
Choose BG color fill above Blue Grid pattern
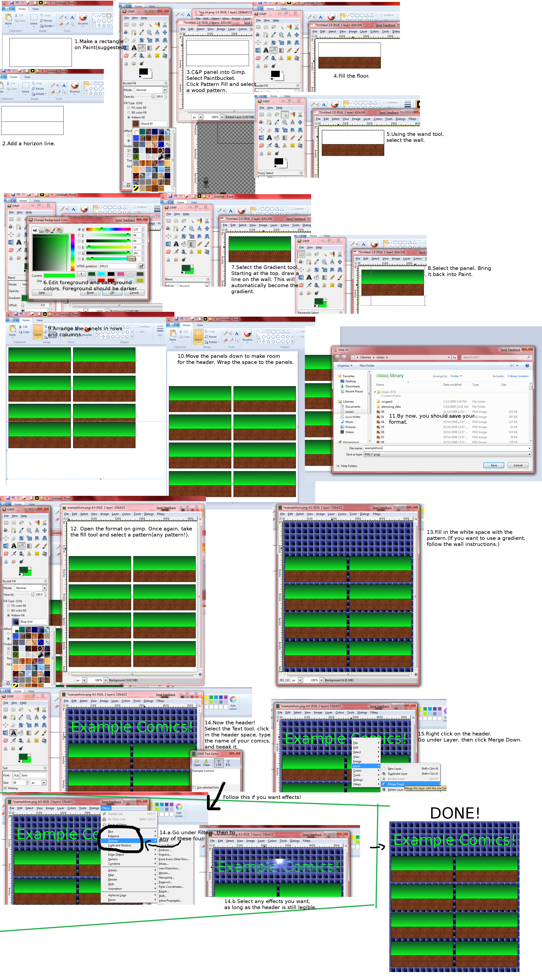click(x=8, y=611)
